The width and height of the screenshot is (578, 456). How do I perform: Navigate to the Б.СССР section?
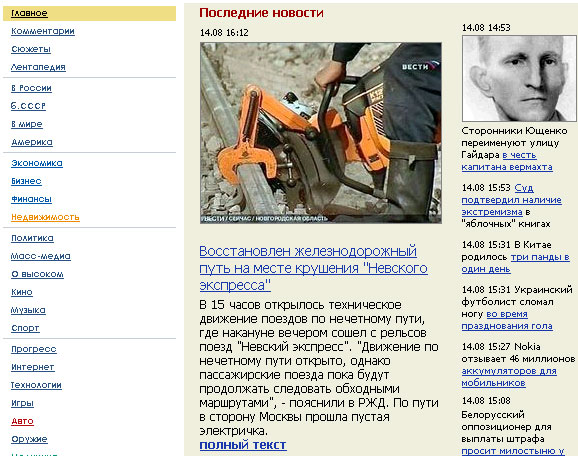tap(28, 106)
